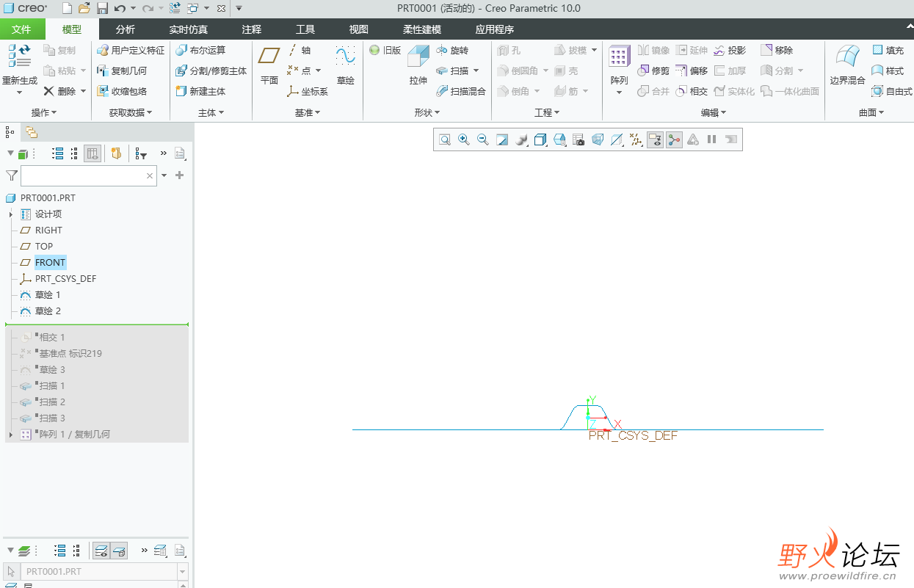Switch to the Live Simulation (实时仿真) tab
Viewport: 914px width, 588px height.
(189, 29)
